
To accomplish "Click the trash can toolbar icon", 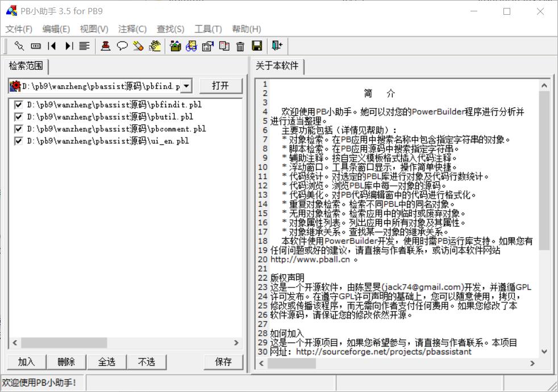I will pos(240,46).
